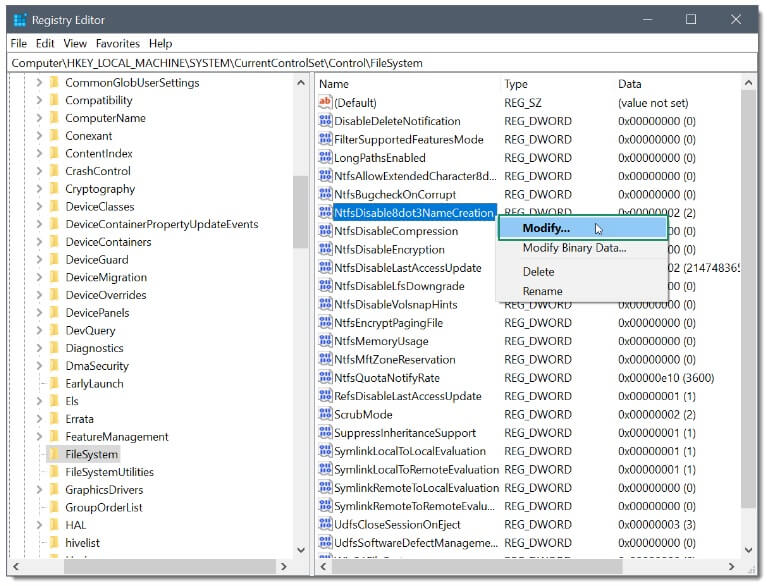Click the DWORD icon next to ScrubMode
767x586 pixels.
[x=324, y=414]
